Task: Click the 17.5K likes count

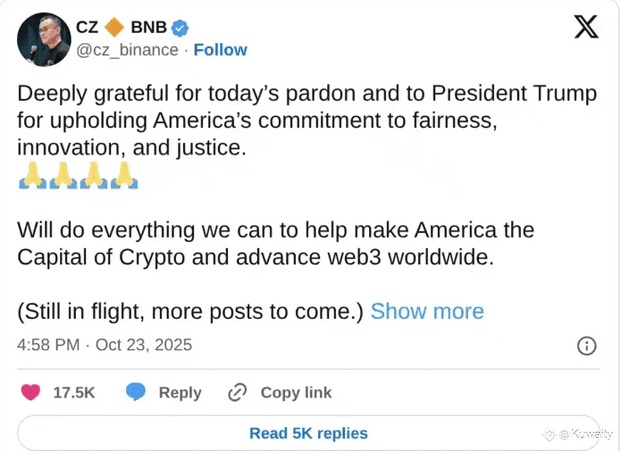Action: pyautogui.click(x=74, y=392)
